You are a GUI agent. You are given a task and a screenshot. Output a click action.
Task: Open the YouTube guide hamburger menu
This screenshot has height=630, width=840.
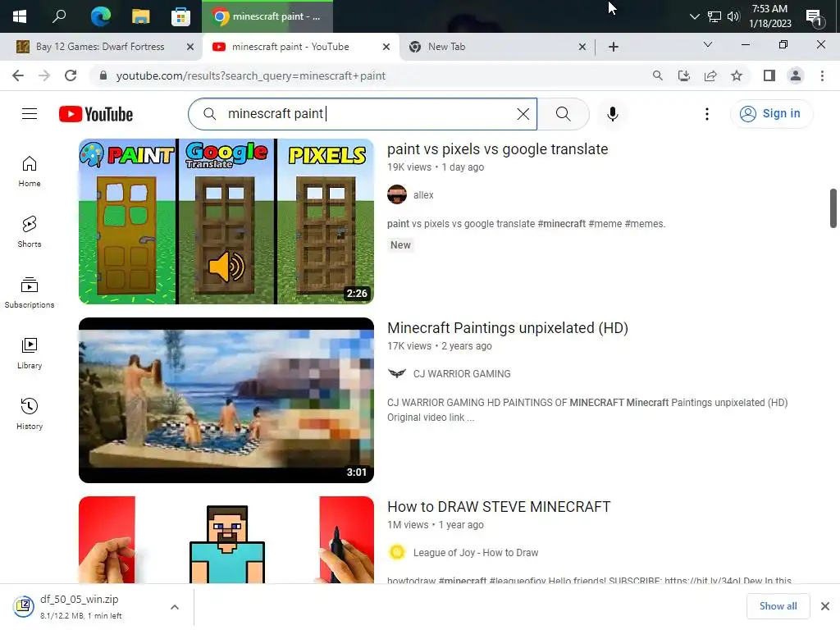pyautogui.click(x=30, y=114)
